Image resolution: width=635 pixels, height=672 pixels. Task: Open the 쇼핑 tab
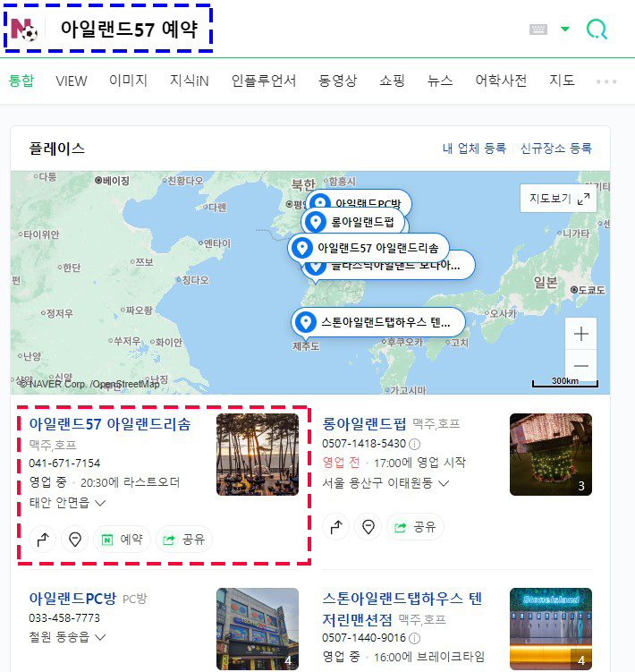[392, 81]
